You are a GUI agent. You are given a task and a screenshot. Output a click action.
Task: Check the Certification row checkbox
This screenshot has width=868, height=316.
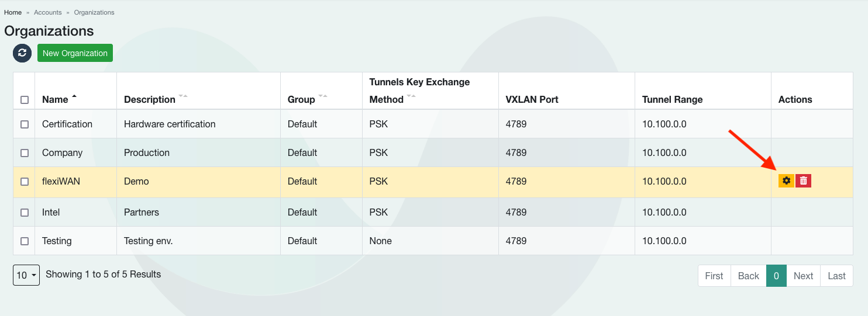[25, 124]
